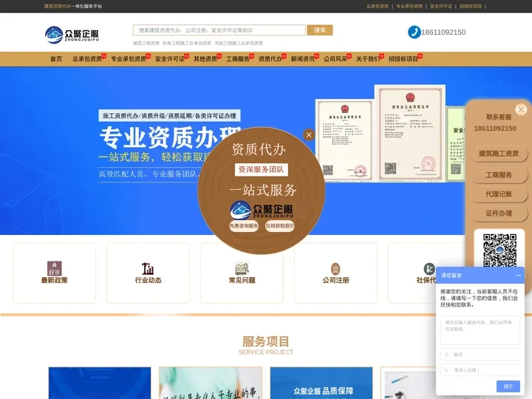Open 首页 in navigation bar

(56, 59)
